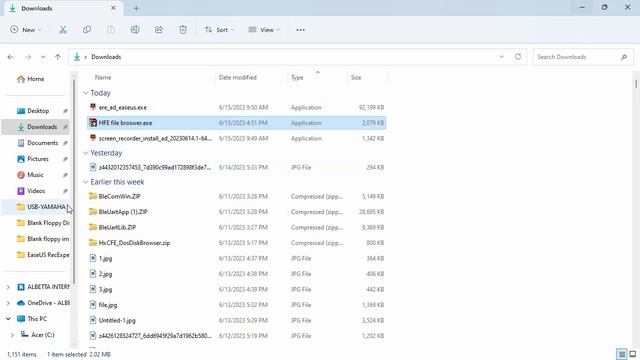Viewport: 640px width, 360px height.
Task: Select the 2.jpg file
Action: 236,274
